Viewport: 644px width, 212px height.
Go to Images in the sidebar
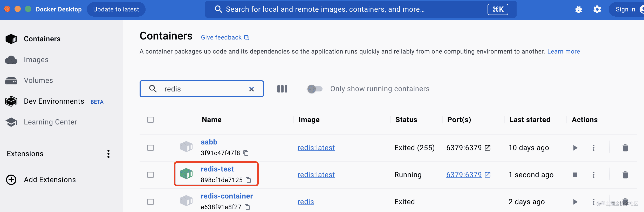tap(36, 60)
